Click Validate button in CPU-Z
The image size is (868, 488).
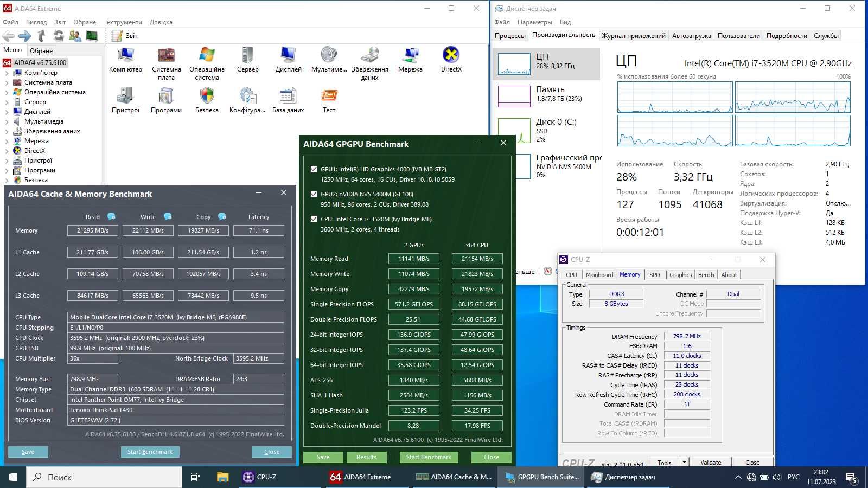click(711, 463)
